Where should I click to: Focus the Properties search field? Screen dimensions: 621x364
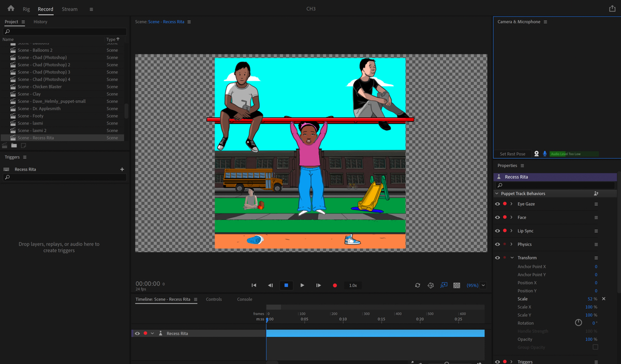pyautogui.click(x=555, y=185)
